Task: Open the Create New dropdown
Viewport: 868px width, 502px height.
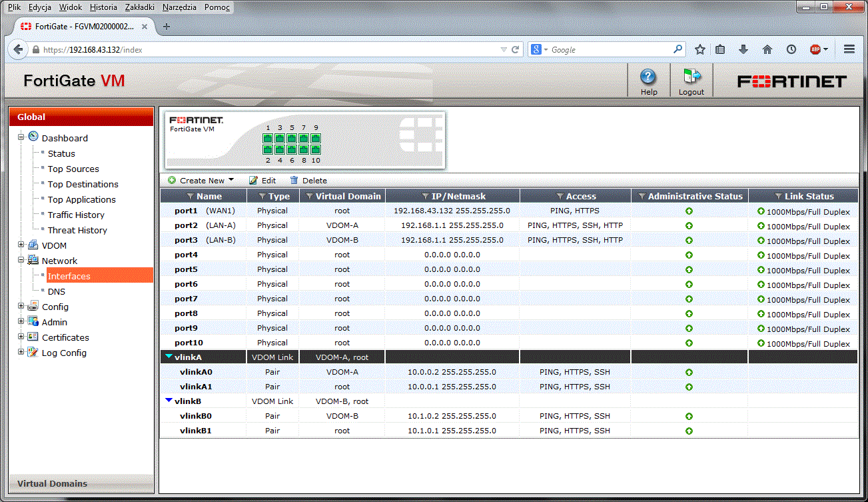Action: (201, 181)
